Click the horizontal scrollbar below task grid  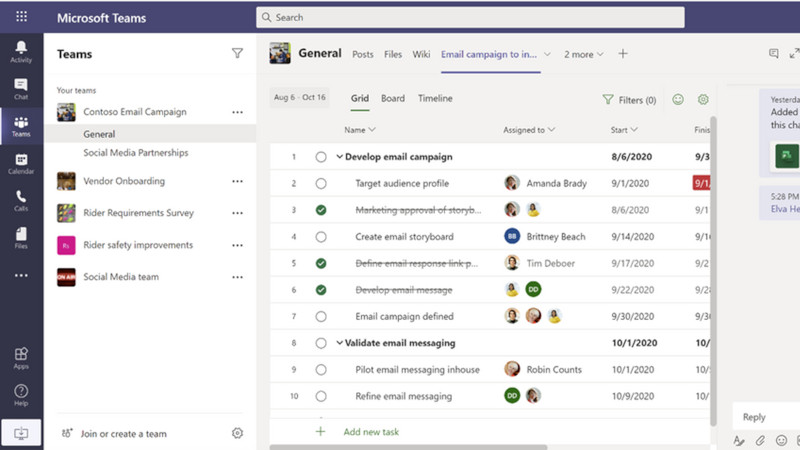pyautogui.click(x=408, y=447)
